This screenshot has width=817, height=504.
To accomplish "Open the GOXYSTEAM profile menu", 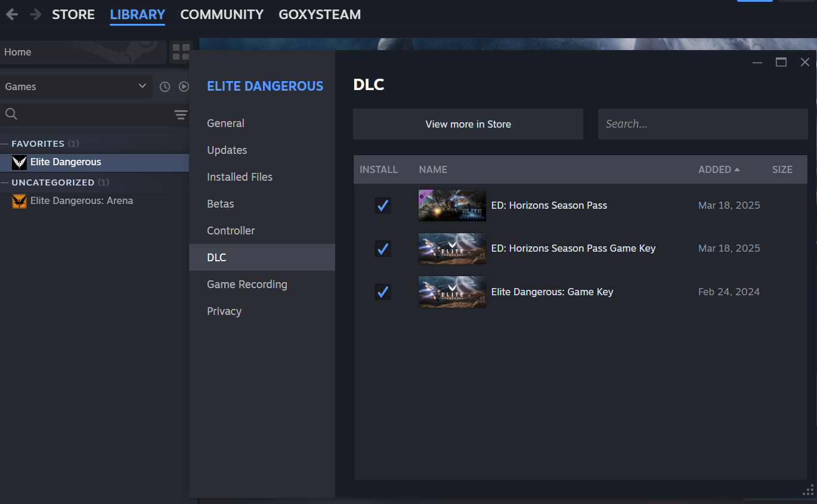I will pos(320,14).
